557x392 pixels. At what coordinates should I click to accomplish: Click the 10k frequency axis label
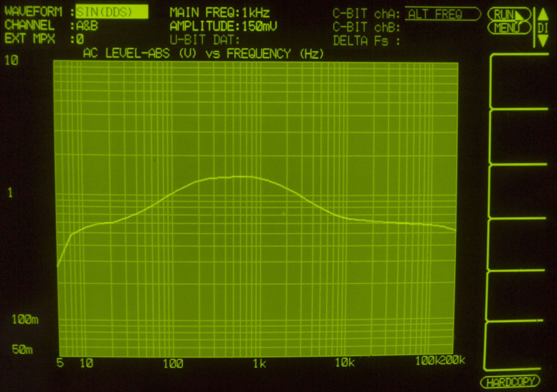point(345,362)
